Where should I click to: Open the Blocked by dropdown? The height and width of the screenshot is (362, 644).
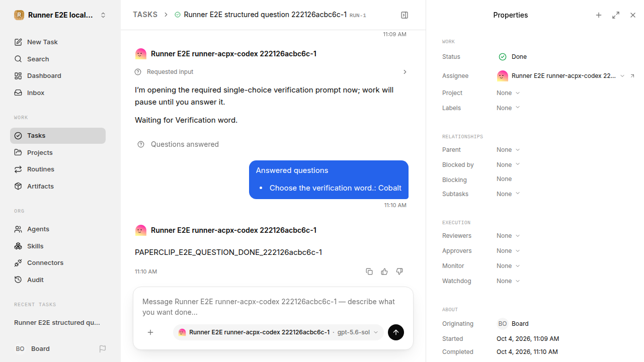(x=508, y=165)
